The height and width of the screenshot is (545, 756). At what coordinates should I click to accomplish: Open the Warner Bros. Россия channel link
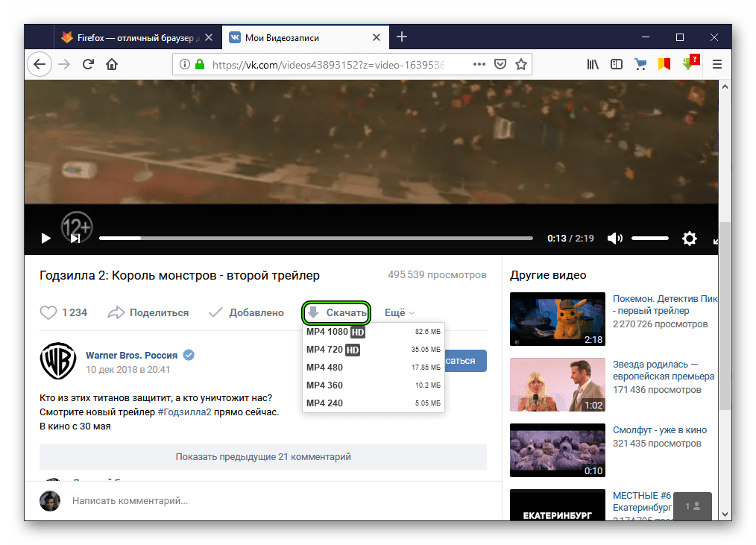point(132,356)
